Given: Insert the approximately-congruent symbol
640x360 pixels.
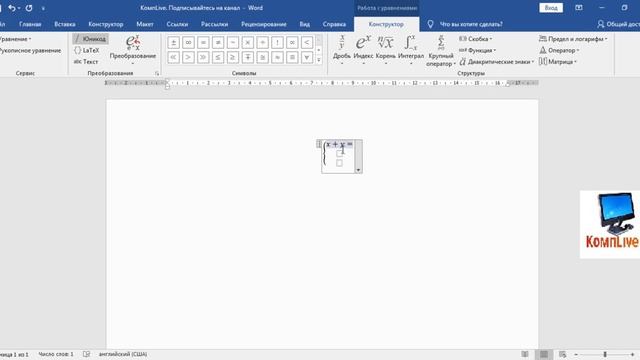Looking at the screenshot, I should click(262, 57).
